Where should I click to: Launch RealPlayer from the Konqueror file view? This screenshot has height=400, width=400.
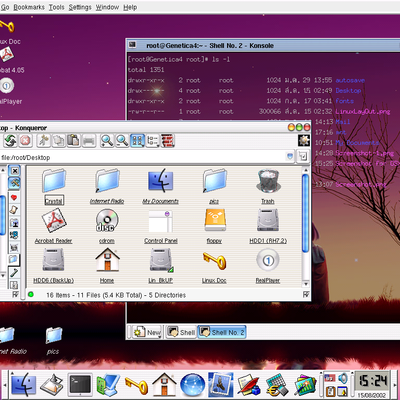[268, 266]
